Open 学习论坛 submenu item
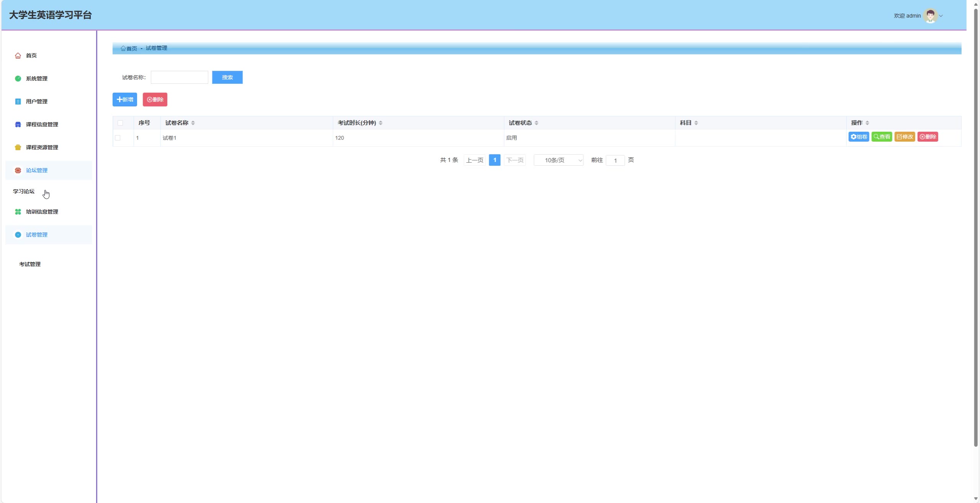This screenshot has width=980, height=503. 24,191
